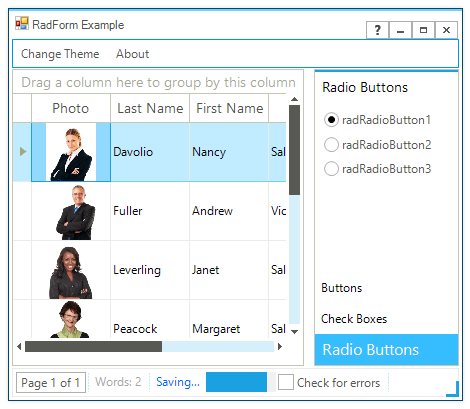The width and height of the screenshot is (470, 409).
Task: Click Nancy Davolio's photo
Action: [x=71, y=152]
